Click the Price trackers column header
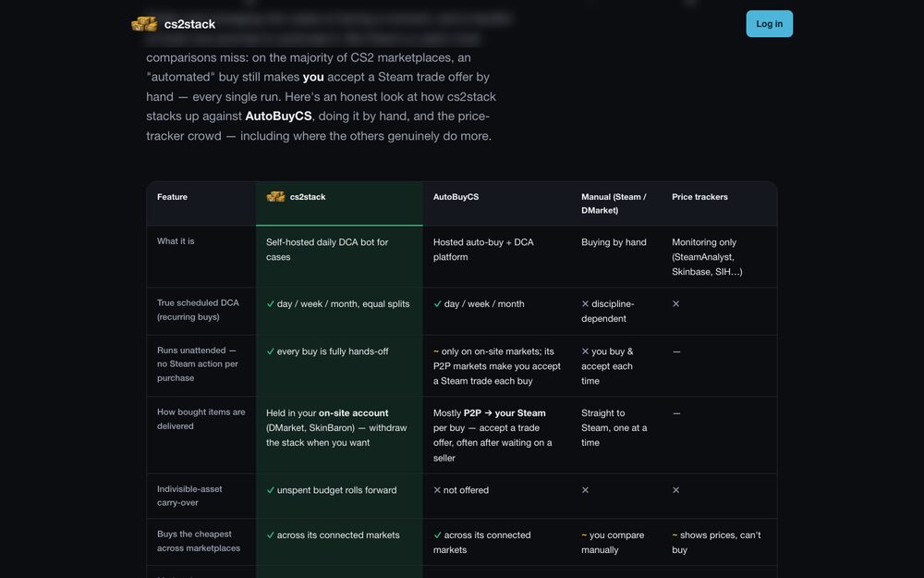 point(699,197)
